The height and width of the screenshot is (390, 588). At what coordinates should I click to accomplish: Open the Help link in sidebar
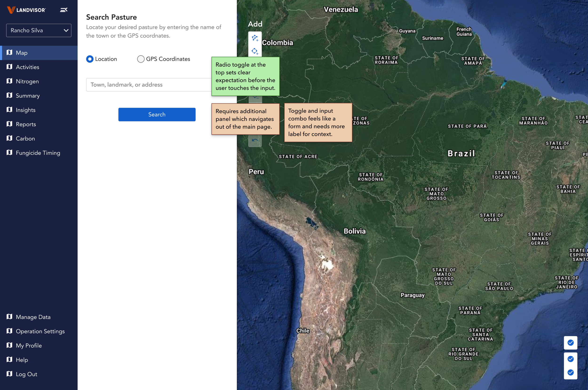coord(22,360)
